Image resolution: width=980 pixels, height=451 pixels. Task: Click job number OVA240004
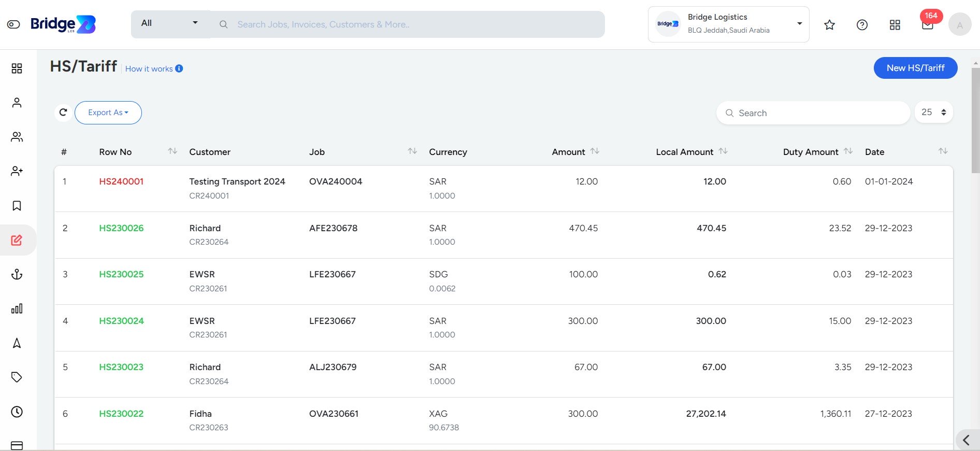click(x=336, y=181)
